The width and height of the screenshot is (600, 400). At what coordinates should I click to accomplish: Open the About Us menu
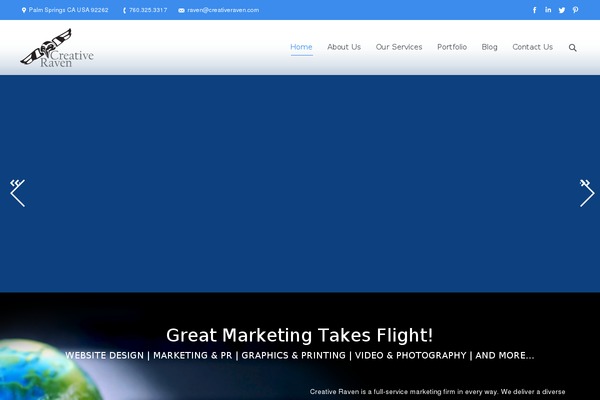pos(344,47)
